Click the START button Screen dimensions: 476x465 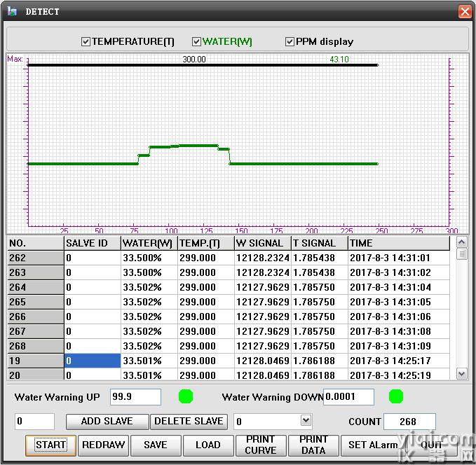[50, 445]
